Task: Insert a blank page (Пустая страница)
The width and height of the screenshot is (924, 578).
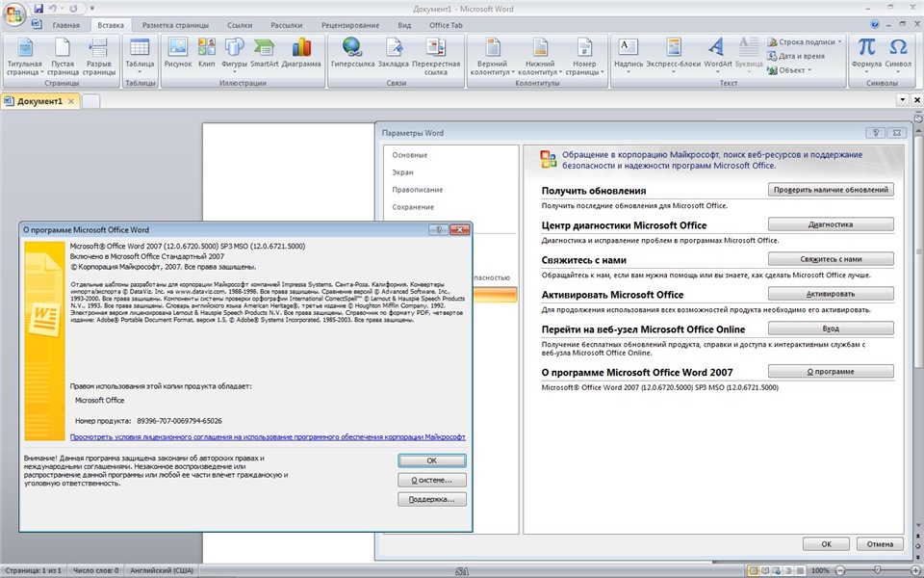Action: 63,57
